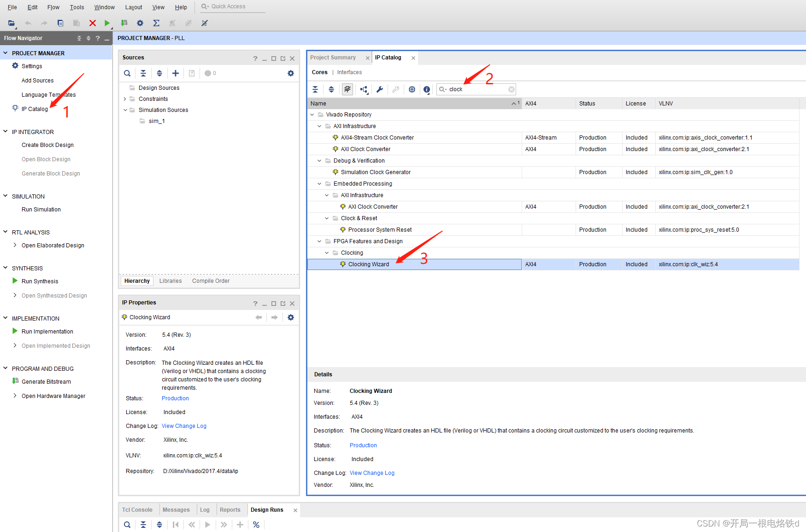Collapse all in the Sources panel toolbar

tap(143, 73)
